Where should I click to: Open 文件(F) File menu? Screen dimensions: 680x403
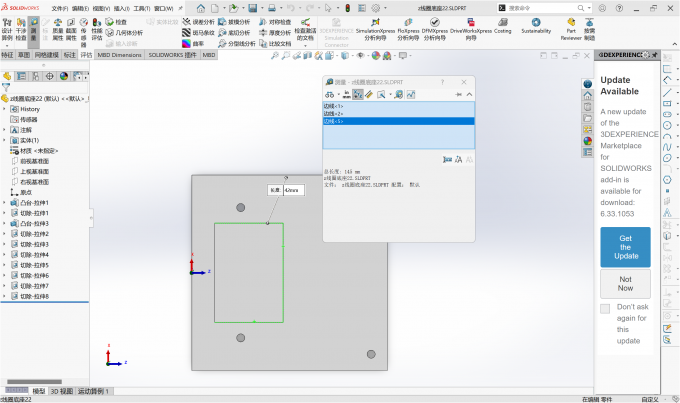point(60,9)
